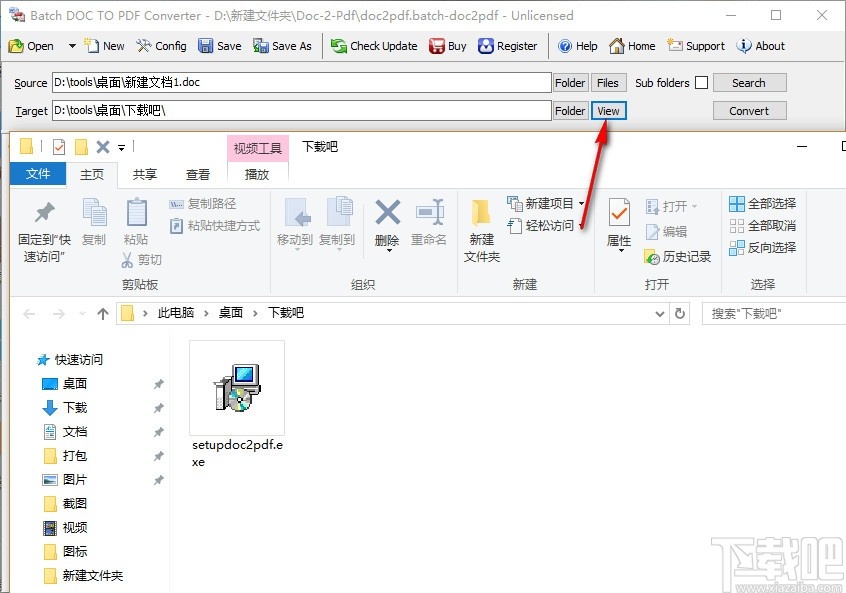Switch to the 共享 ribbon tab

click(145, 174)
